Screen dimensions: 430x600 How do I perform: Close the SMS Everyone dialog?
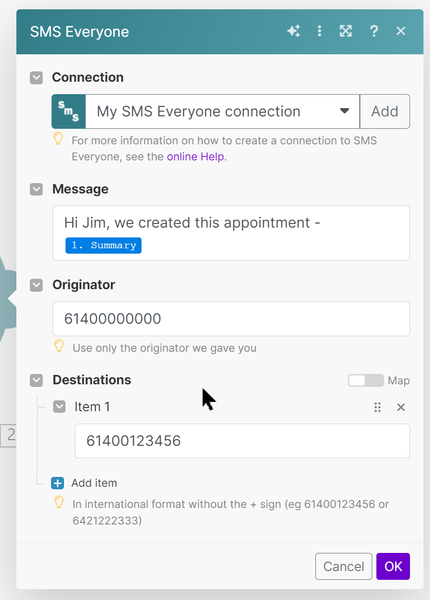click(401, 31)
